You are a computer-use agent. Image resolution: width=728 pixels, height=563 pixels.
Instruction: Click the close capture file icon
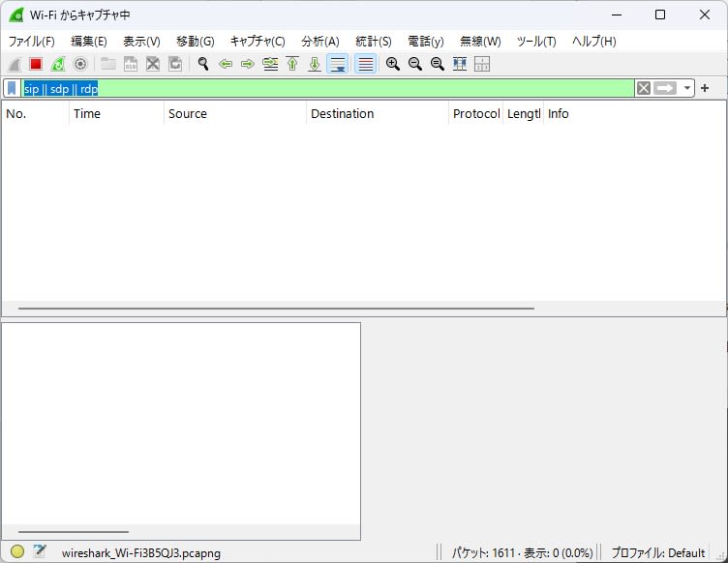click(x=153, y=64)
